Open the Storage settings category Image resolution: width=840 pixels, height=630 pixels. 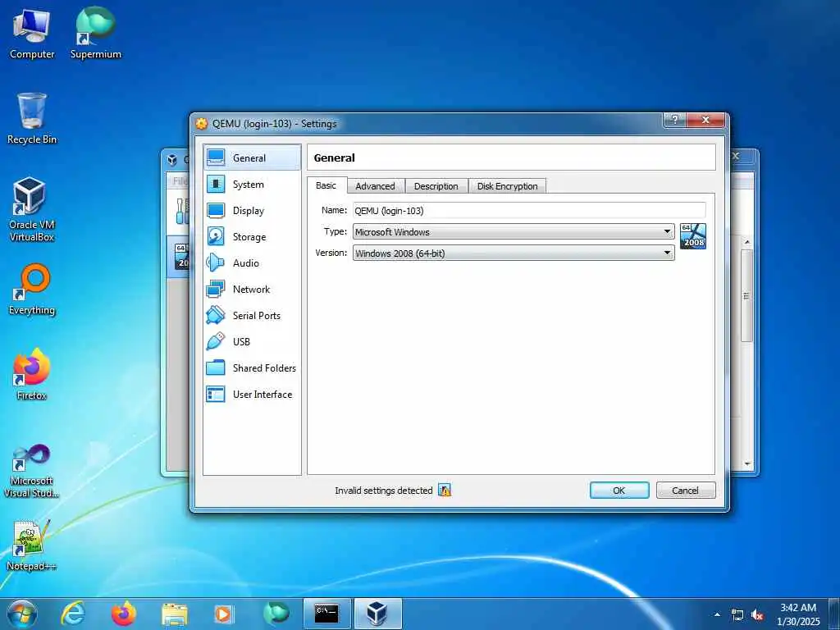coord(252,237)
